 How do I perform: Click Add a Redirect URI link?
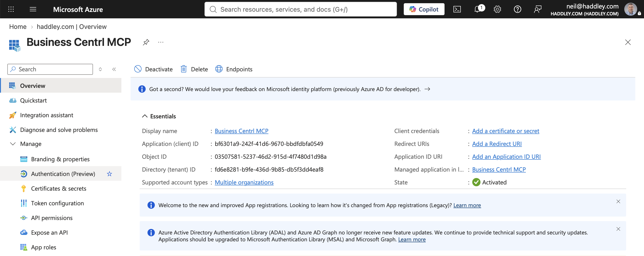497,144
